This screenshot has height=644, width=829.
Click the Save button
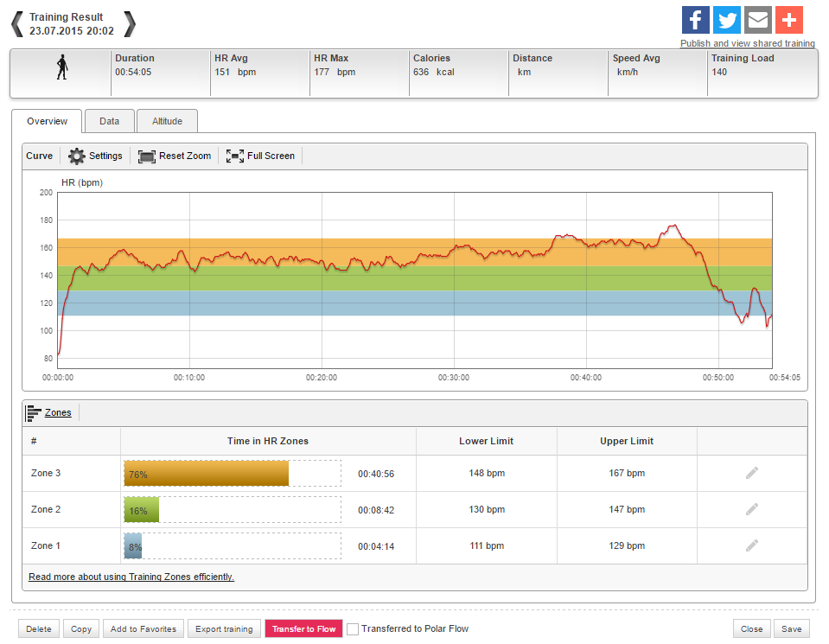click(x=792, y=628)
